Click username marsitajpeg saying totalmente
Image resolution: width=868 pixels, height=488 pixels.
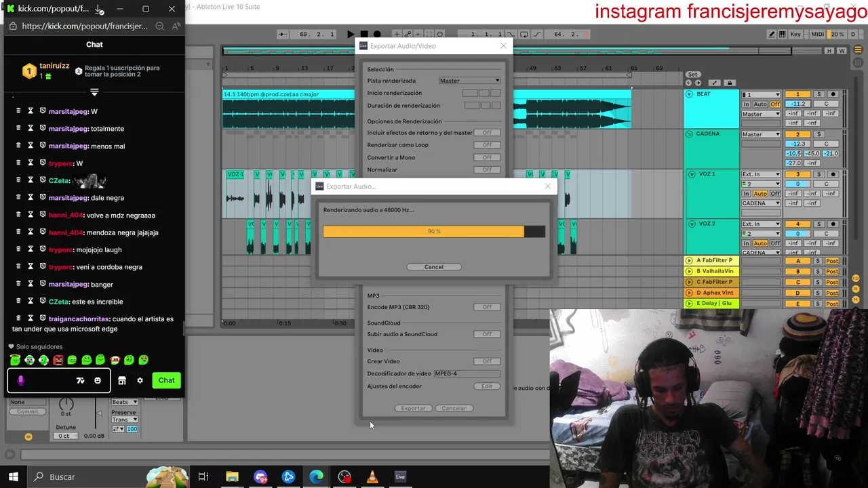pyautogui.click(x=68, y=129)
